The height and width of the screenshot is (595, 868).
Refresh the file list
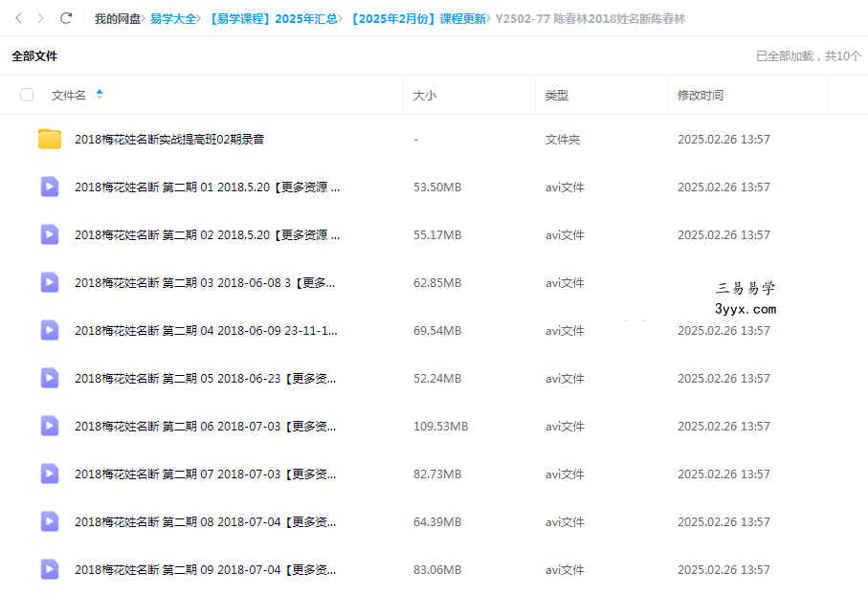click(x=66, y=18)
